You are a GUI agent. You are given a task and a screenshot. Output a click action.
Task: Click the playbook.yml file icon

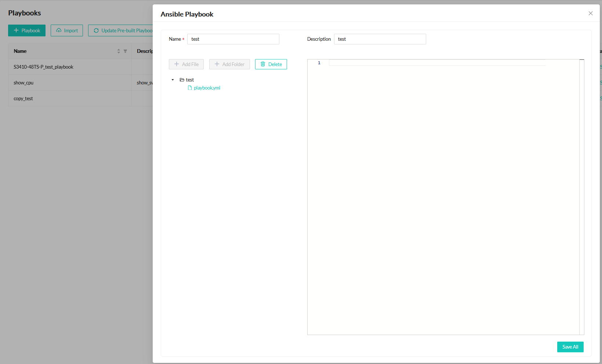tap(190, 88)
